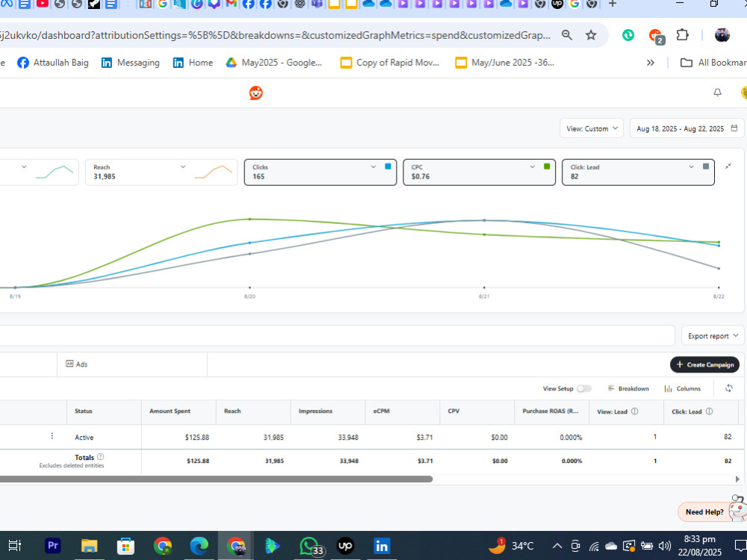Click the gray Click: Lead color swatch
The height and width of the screenshot is (560, 747).
tap(706, 167)
